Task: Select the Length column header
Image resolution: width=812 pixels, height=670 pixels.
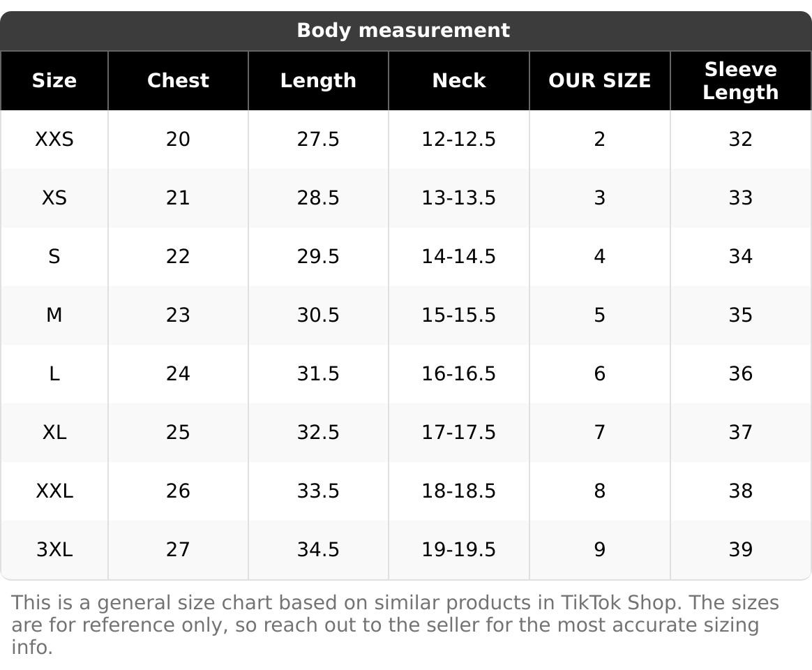Action: pyautogui.click(x=318, y=81)
